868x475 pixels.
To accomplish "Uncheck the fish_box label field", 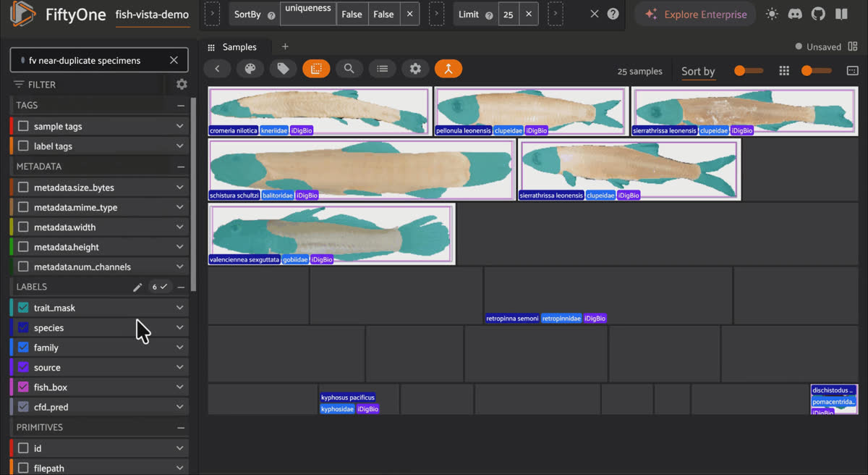I will [23, 387].
